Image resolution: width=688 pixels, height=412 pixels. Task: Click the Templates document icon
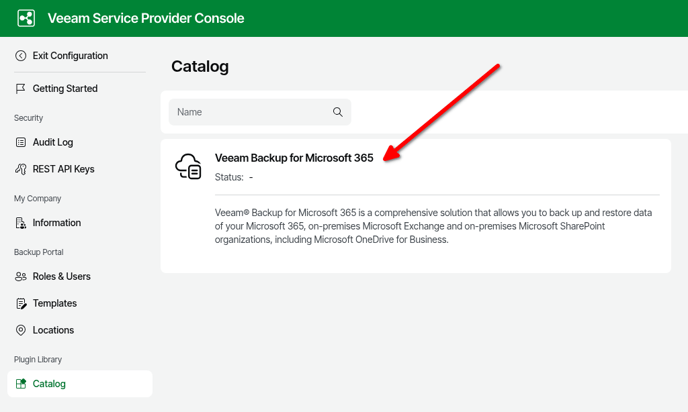[21, 304]
